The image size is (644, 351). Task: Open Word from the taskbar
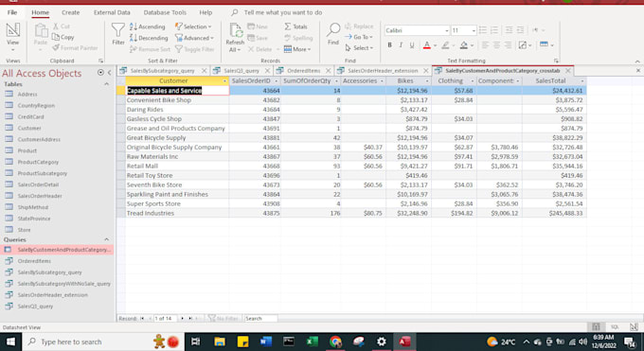click(266, 342)
